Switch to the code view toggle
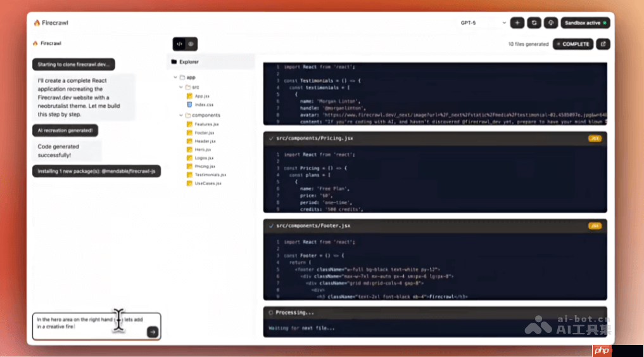 (179, 44)
